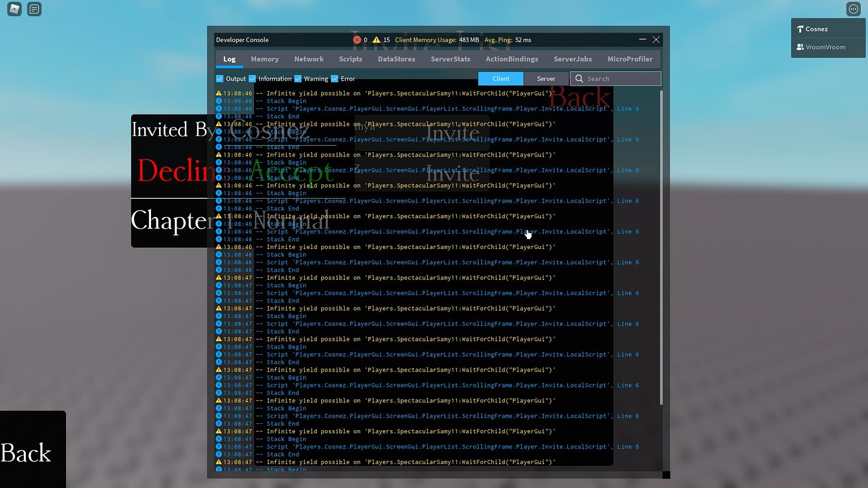Open the ServerStats tab
The width and height of the screenshot is (868, 488).
click(x=450, y=58)
